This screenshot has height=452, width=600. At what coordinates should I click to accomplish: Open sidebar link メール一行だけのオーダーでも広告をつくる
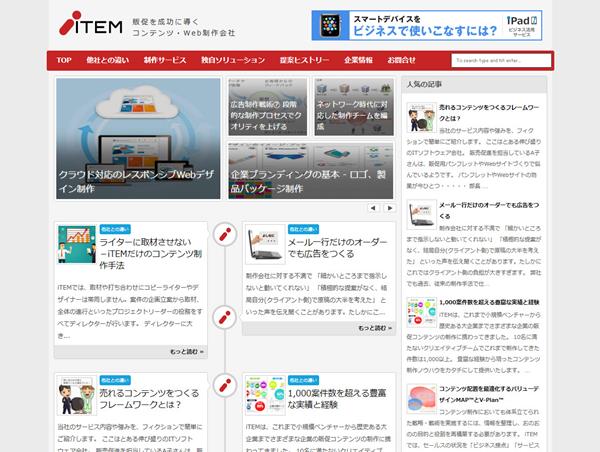tap(489, 210)
